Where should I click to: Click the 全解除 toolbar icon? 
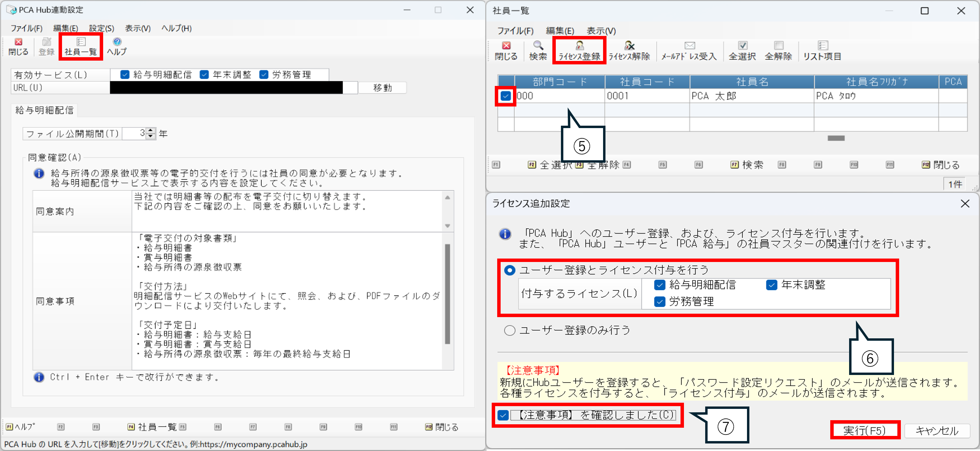pyautogui.click(x=779, y=51)
